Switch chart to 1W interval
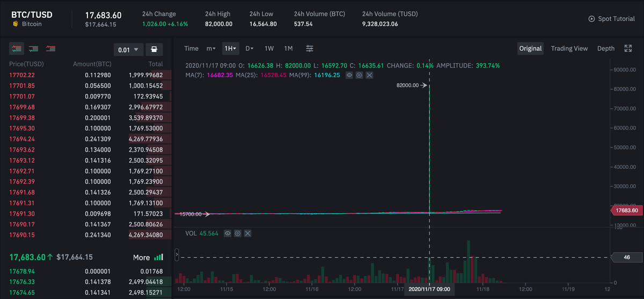644x299 pixels. [x=269, y=48]
